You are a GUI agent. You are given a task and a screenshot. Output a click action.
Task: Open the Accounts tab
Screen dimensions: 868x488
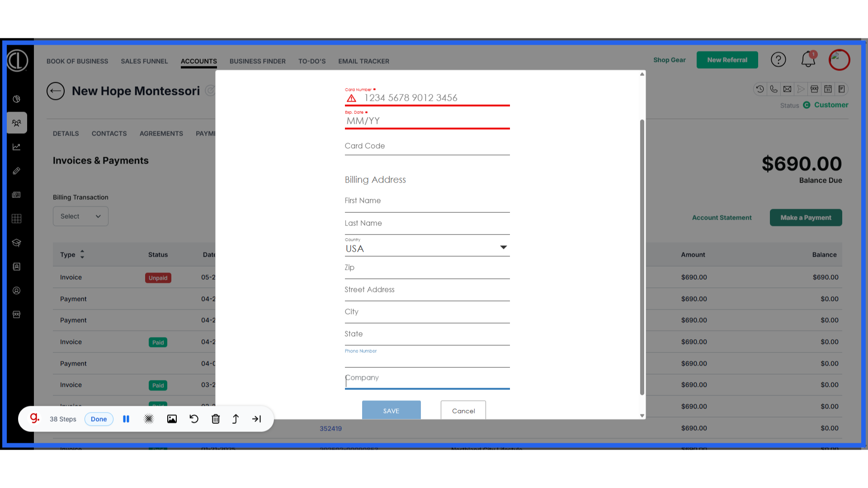pos(199,61)
